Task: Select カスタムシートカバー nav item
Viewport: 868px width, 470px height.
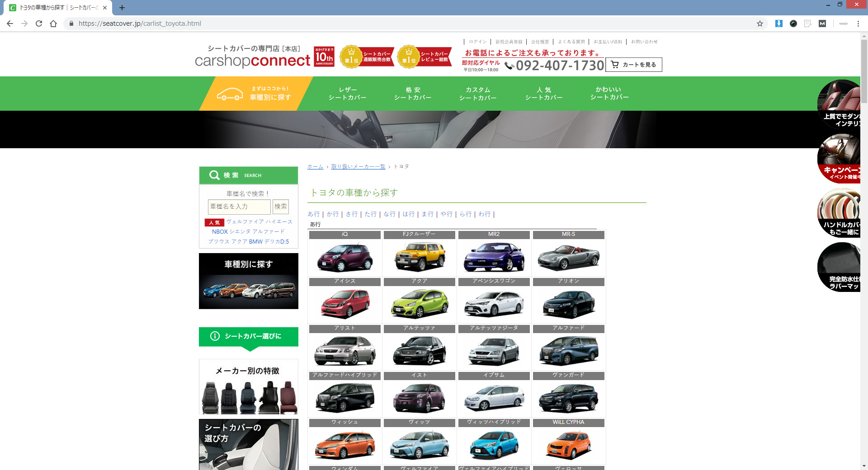Action: pyautogui.click(x=478, y=94)
